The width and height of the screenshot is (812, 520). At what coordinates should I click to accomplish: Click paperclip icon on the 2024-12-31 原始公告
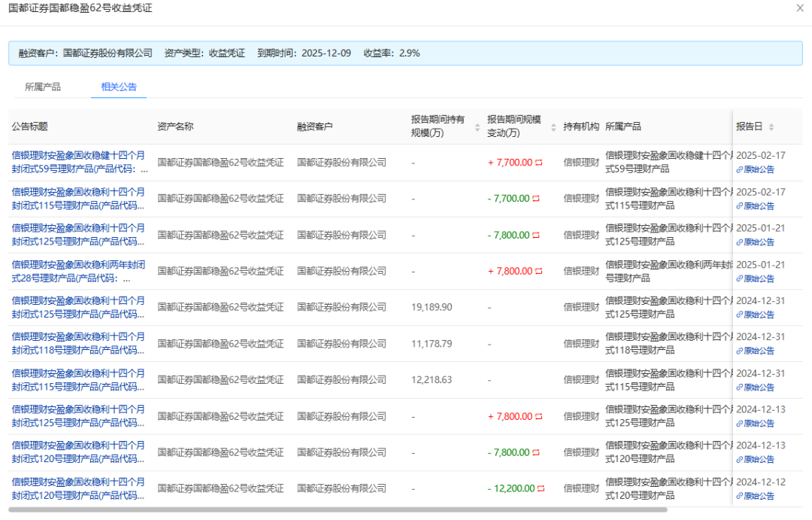(x=741, y=314)
